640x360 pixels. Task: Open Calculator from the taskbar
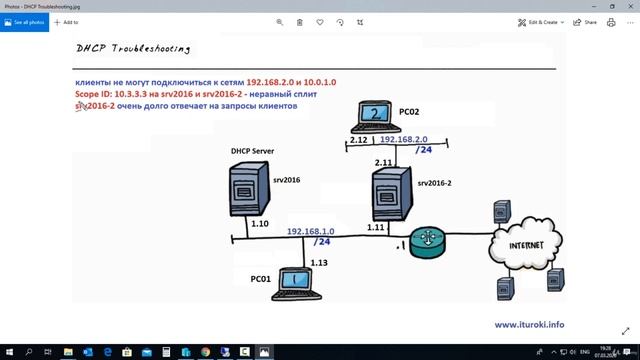coord(166,352)
